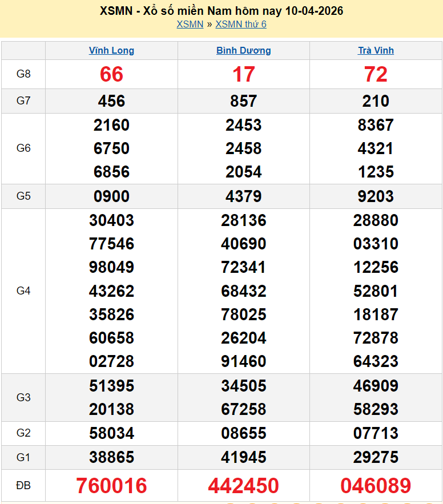Open Bình Dương province results
The height and width of the screenshot is (504, 443).
pos(243,50)
